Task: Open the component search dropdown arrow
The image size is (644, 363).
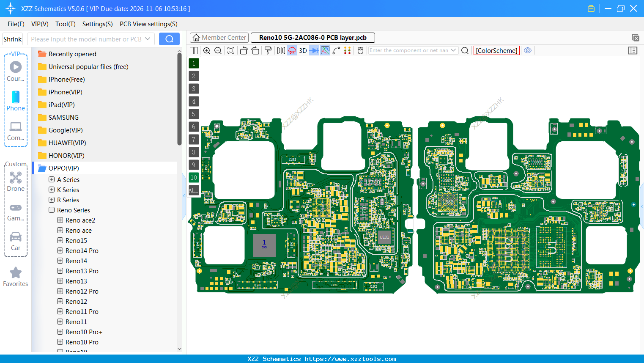Action: (454, 50)
